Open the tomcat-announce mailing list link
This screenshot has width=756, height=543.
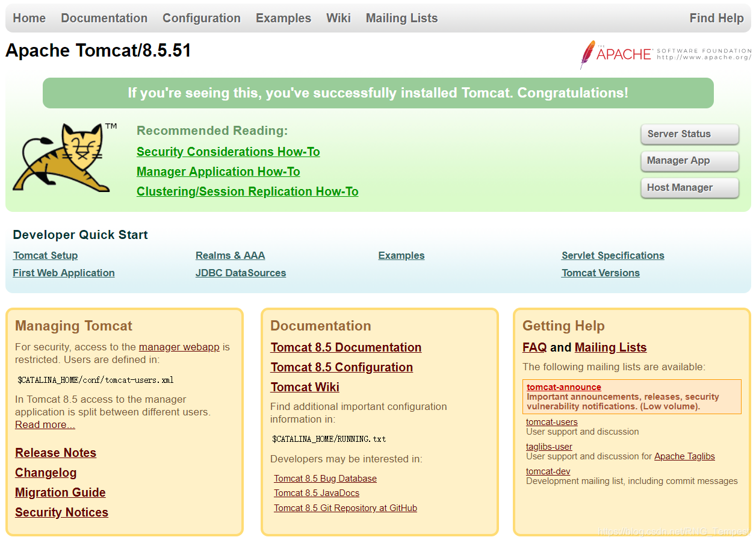click(564, 387)
